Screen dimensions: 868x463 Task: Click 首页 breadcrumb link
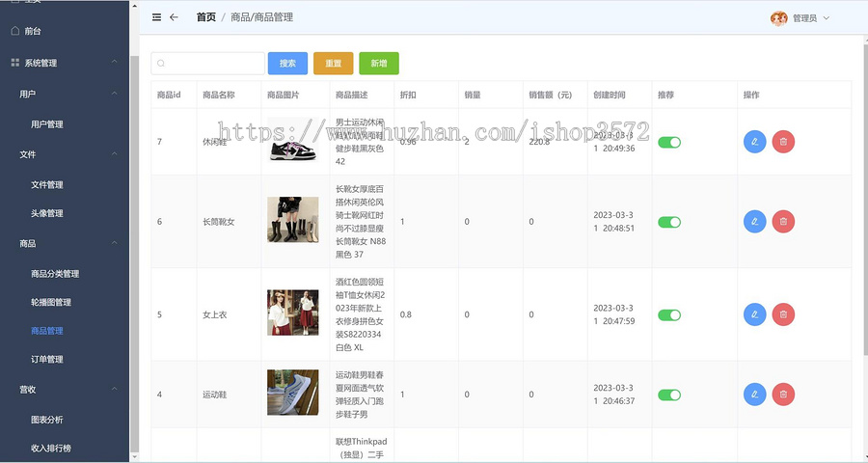coord(206,17)
